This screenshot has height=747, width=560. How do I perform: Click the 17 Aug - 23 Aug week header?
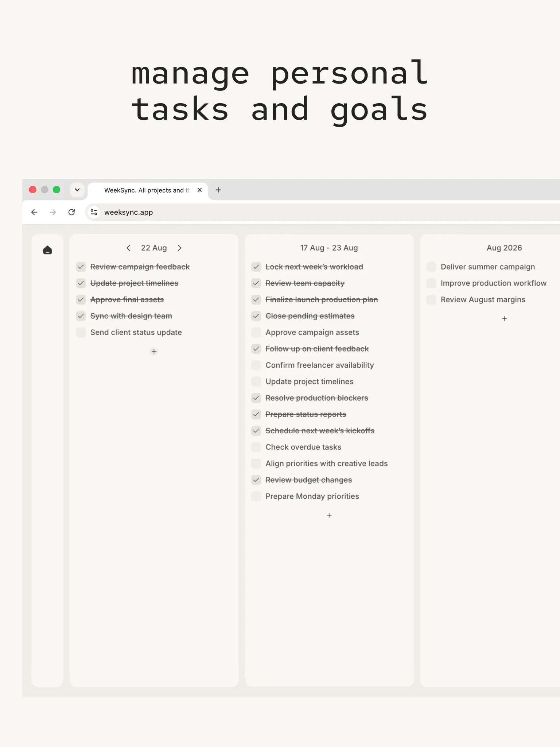coord(329,248)
